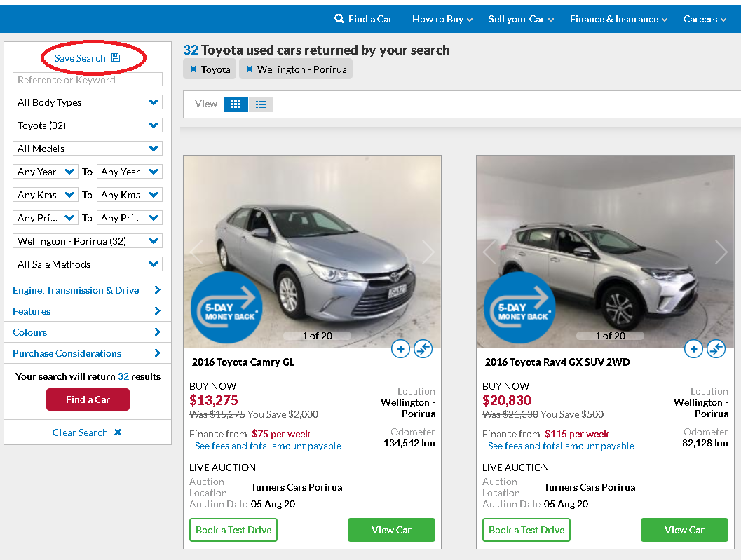Add Camry GL to watchlist plus icon
The image size is (741, 560).
tap(400, 349)
